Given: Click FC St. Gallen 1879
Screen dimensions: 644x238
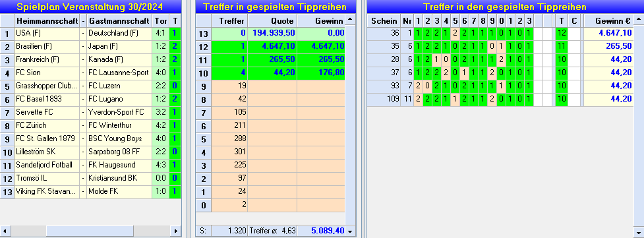Looking at the screenshot, I should click(x=47, y=138).
